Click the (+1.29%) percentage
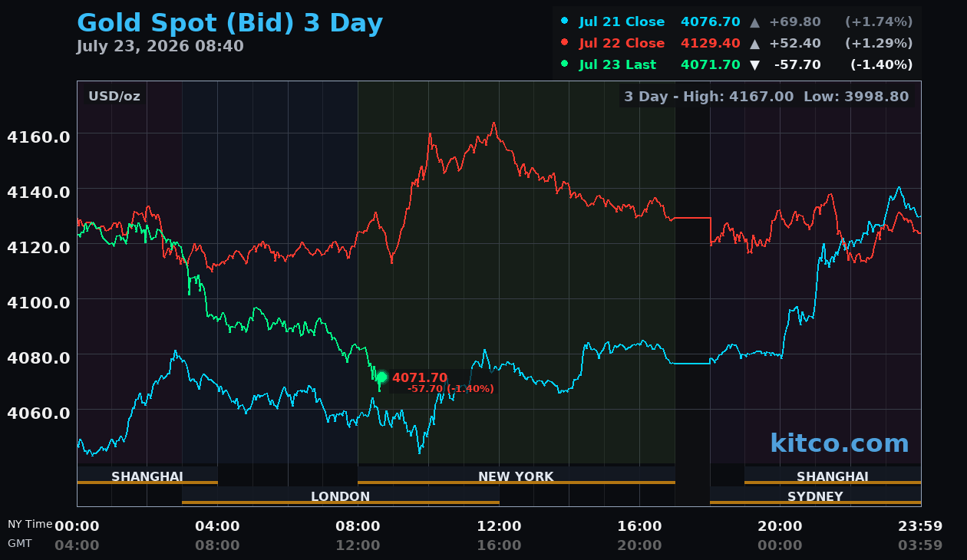The height and width of the screenshot is (560, 967). [x=879, y=43]
